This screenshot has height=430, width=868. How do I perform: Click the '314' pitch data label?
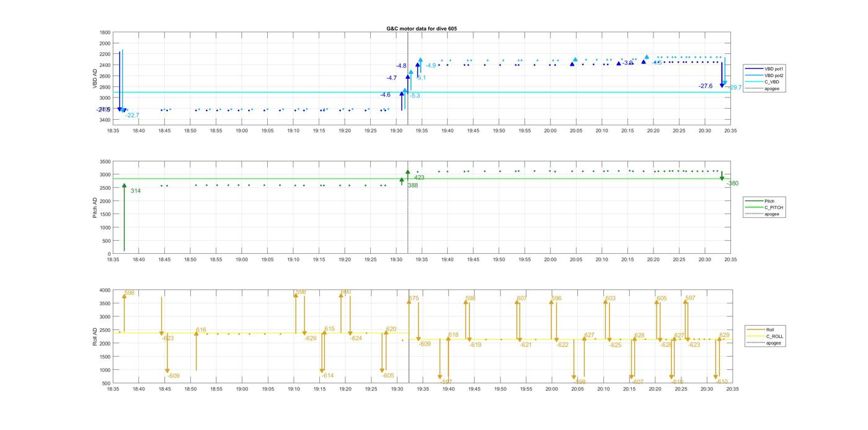pos(136,191)
